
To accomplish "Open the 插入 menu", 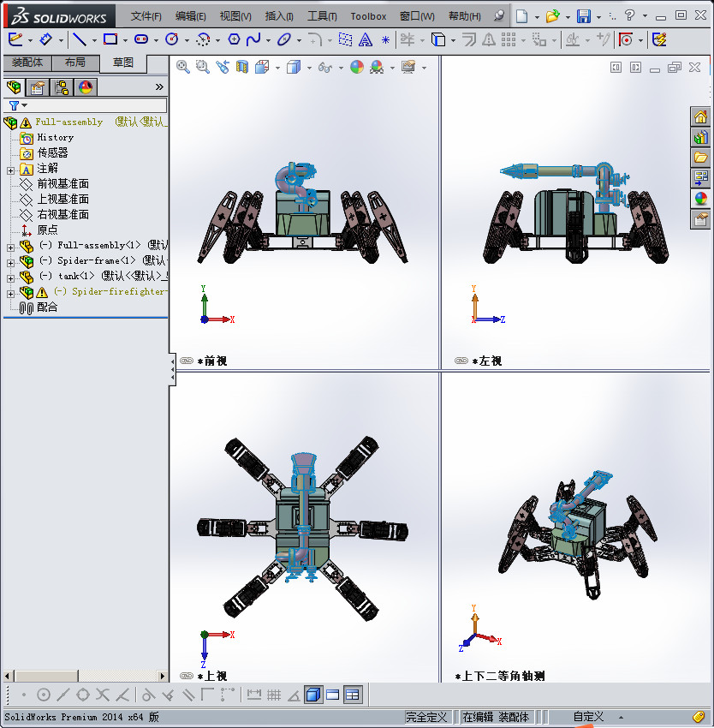I will [x=280, y=15].
